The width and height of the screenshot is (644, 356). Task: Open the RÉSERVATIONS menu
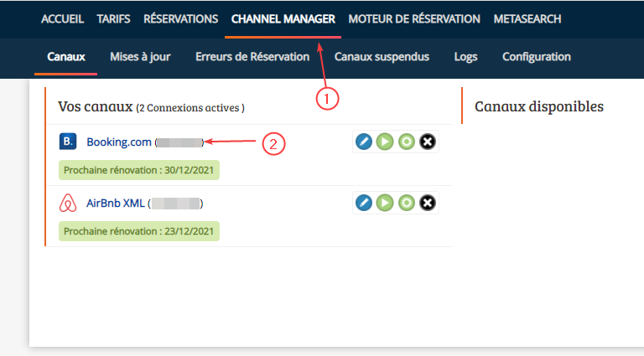click(x=180, y=18)
